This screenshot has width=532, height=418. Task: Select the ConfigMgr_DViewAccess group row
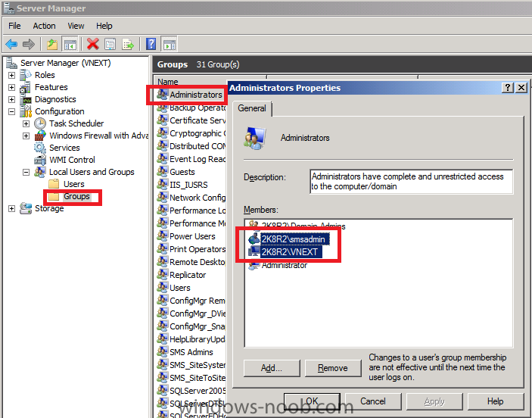191,313
